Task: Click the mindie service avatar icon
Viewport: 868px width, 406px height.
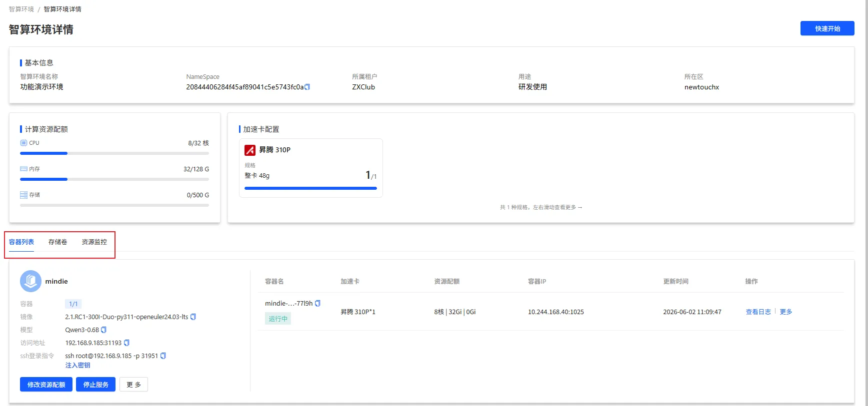Action: [30, 281]
